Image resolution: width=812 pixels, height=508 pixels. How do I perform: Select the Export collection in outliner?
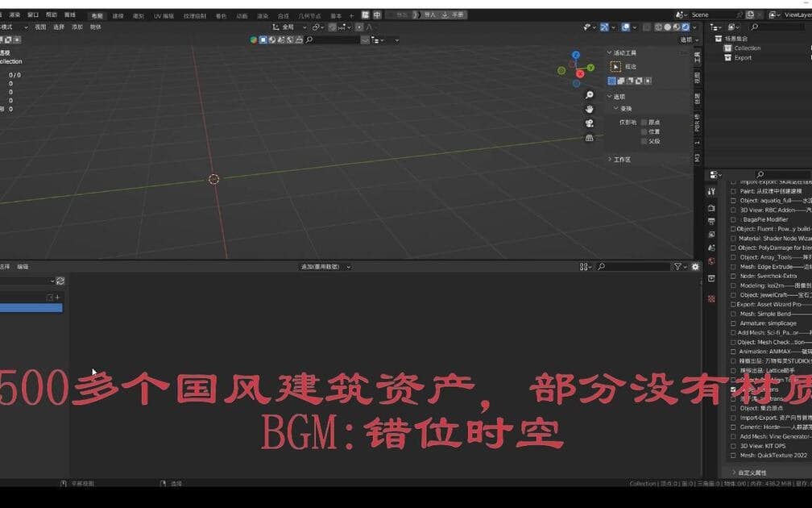(x=743, y=57)
